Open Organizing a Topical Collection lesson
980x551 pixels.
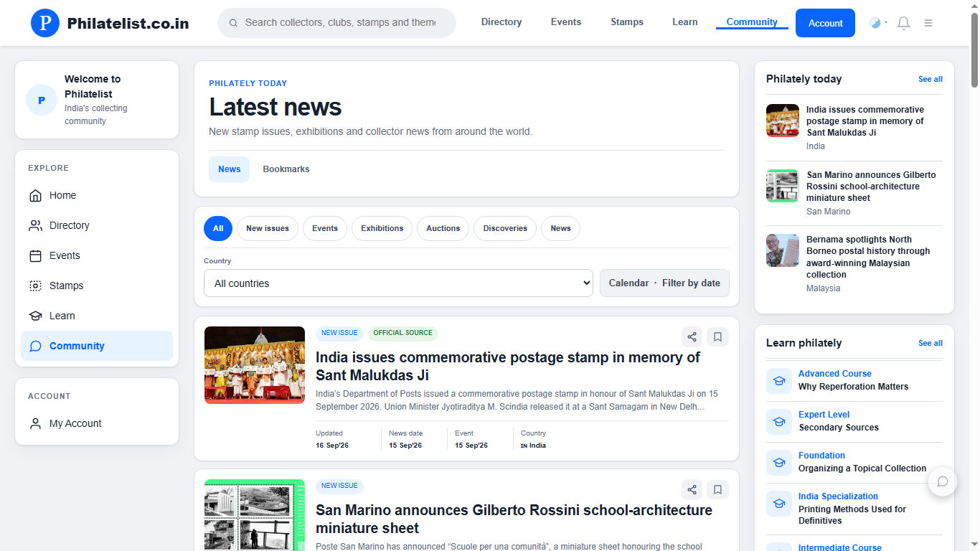(x=862, y=468)
